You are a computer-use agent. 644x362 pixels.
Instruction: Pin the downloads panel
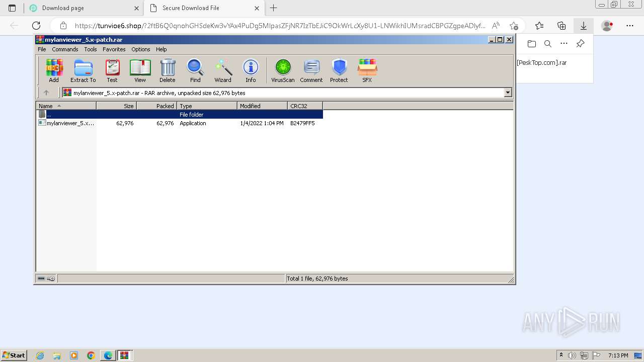tap(580, 44)
